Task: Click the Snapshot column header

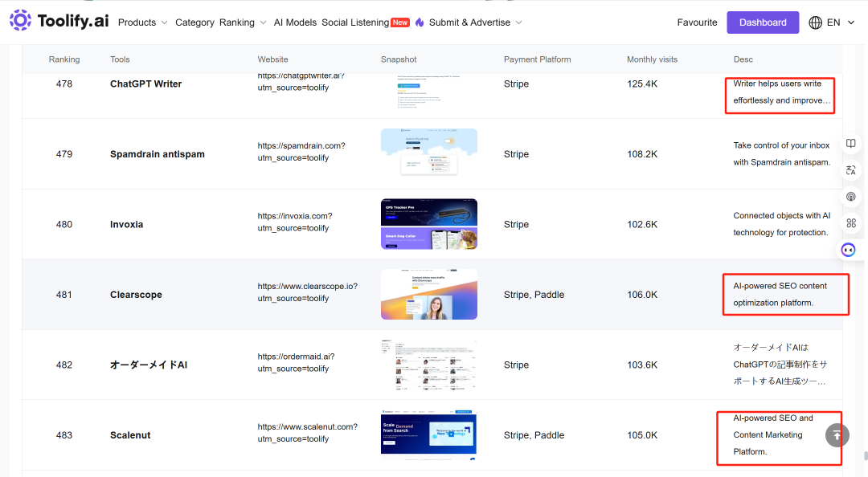Action: click(399, 59)
